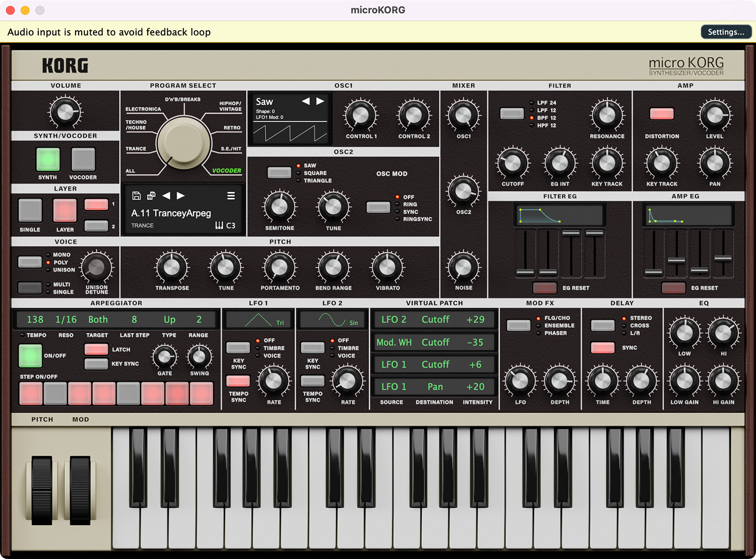Image resolution: width=756 pixels, height=559 pixels.
Task: Select HIPHOP/VINTAGE on program dial
Action: click(x=230, y=106)
